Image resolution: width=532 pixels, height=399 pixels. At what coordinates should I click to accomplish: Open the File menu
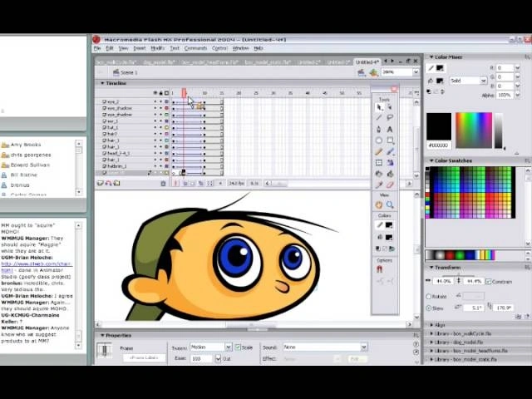[97, 48]
